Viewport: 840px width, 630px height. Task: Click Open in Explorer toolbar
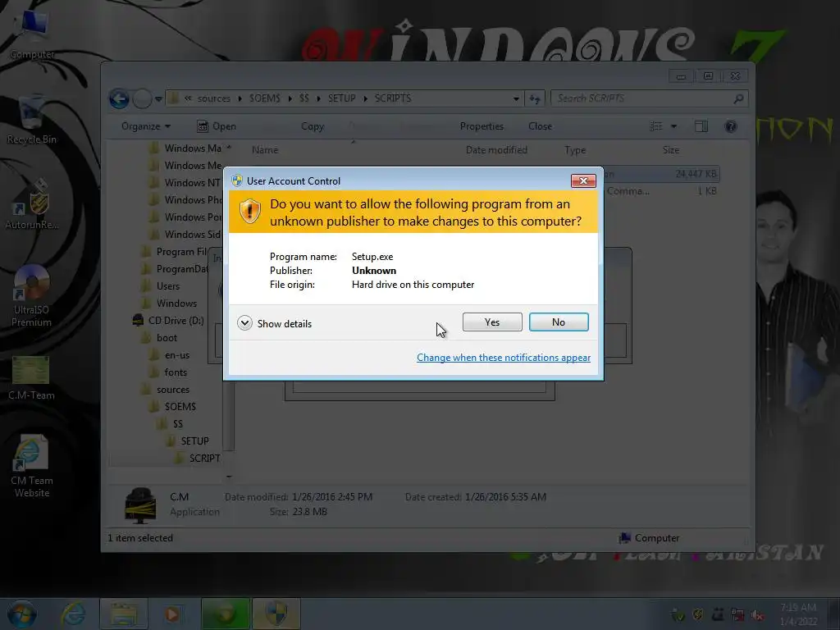pos(217,126)
